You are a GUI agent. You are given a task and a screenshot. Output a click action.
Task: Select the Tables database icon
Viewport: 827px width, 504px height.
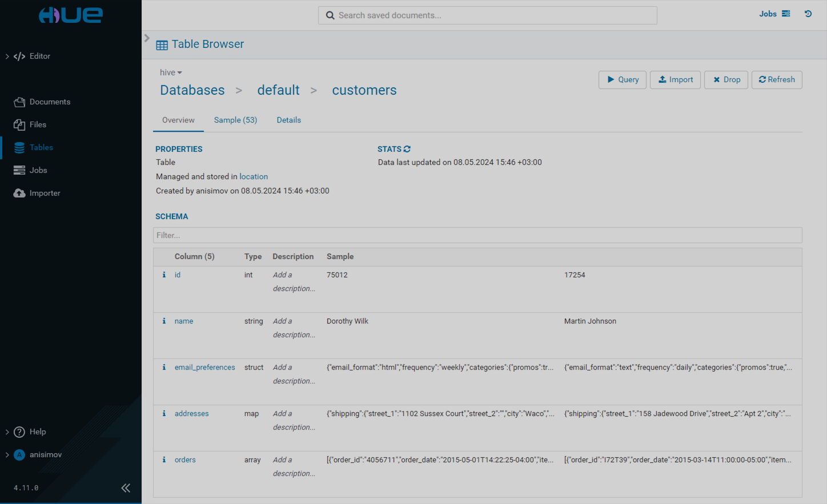[x=19, y=147]
